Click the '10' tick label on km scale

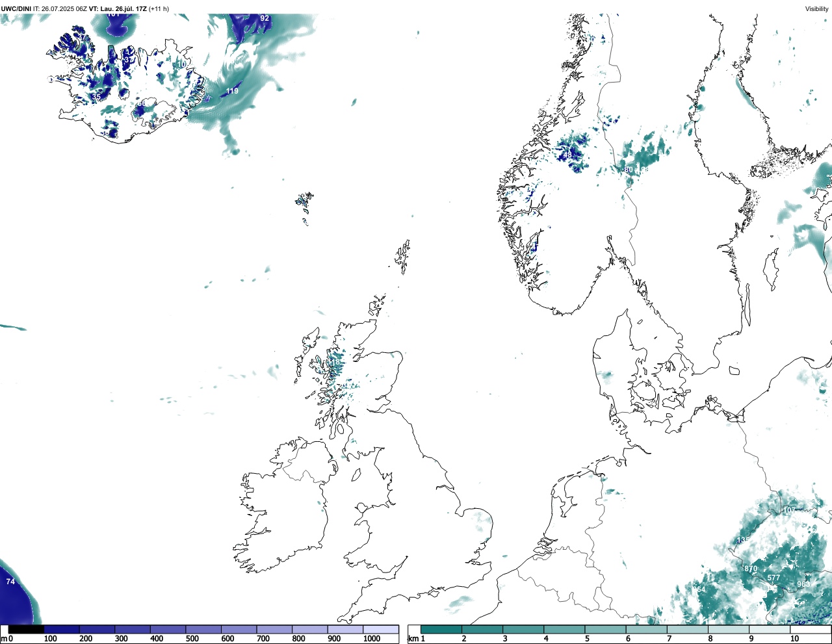point(794,639)
